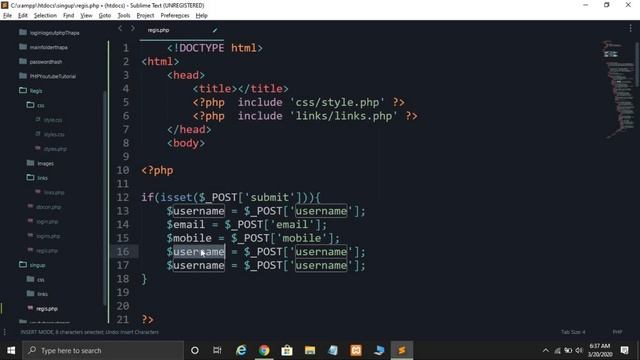Click the taskbar search box
Viewport: 640px width, 360px height.
click(103, 350)
